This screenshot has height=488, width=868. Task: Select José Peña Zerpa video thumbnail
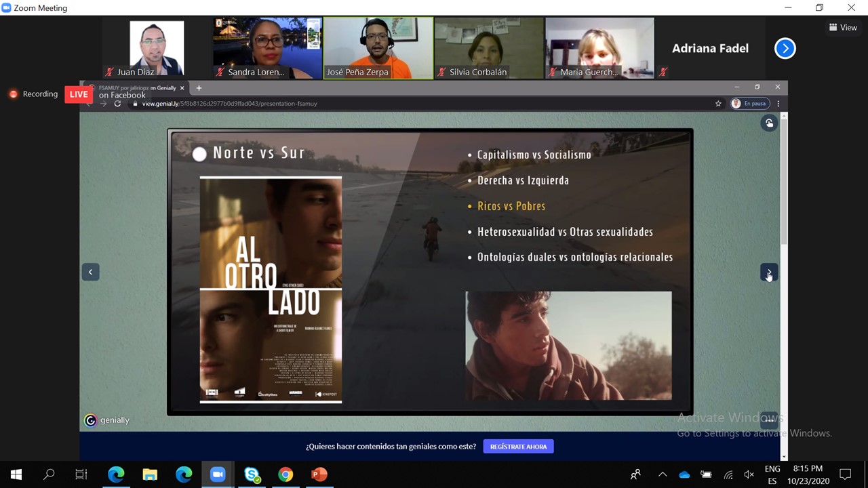378,48
